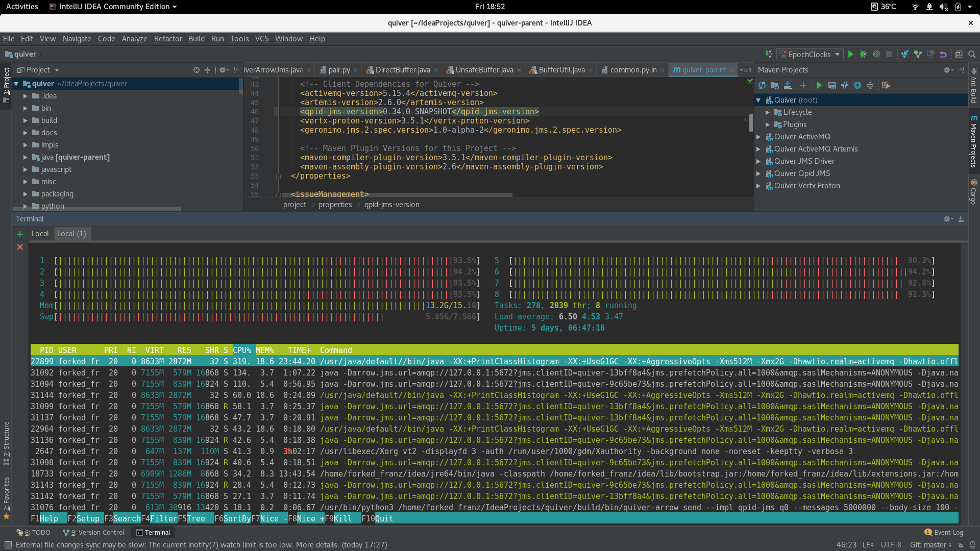The height and width of the screenshot is (551, 980).
Task: Collapse all in Project panel
Action: (x=207, y=70)
